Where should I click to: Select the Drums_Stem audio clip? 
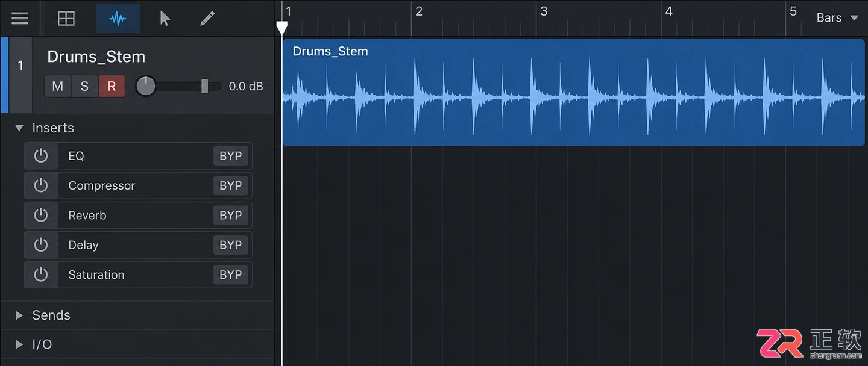pos(573,92)
